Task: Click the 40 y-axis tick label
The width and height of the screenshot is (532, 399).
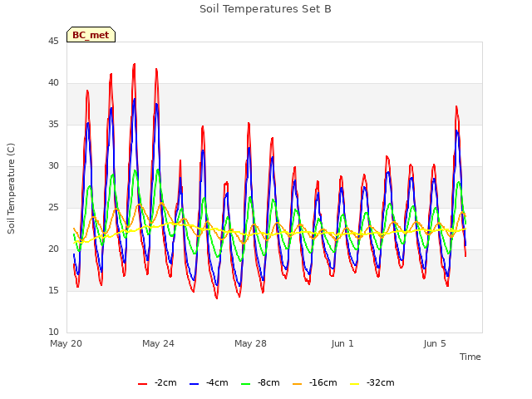Action: 53,83
